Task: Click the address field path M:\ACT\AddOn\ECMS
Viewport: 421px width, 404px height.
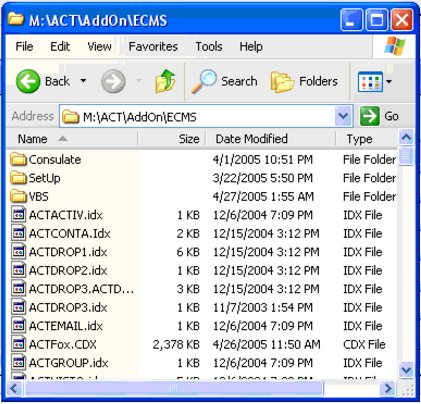Action: tap(140, 117)
